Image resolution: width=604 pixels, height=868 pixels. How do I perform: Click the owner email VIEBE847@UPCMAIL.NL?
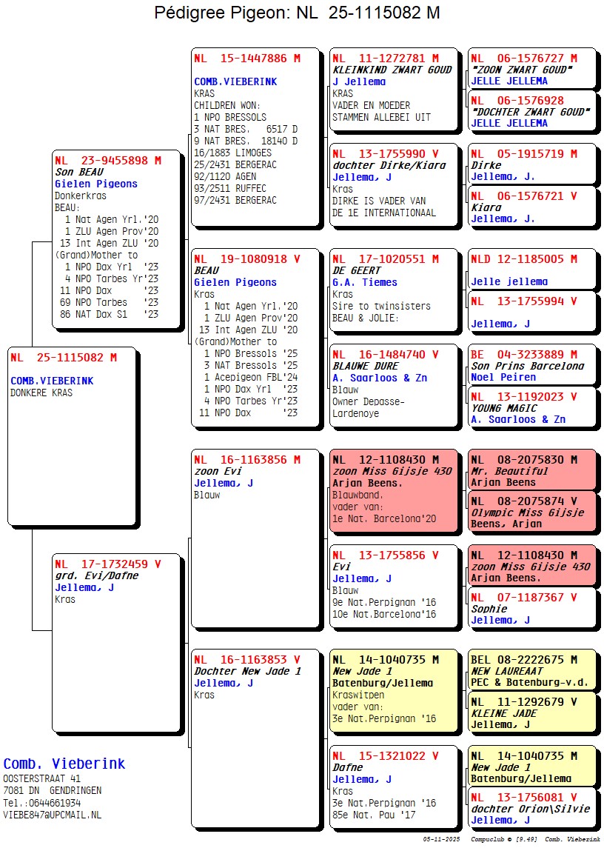click(52, 815)
